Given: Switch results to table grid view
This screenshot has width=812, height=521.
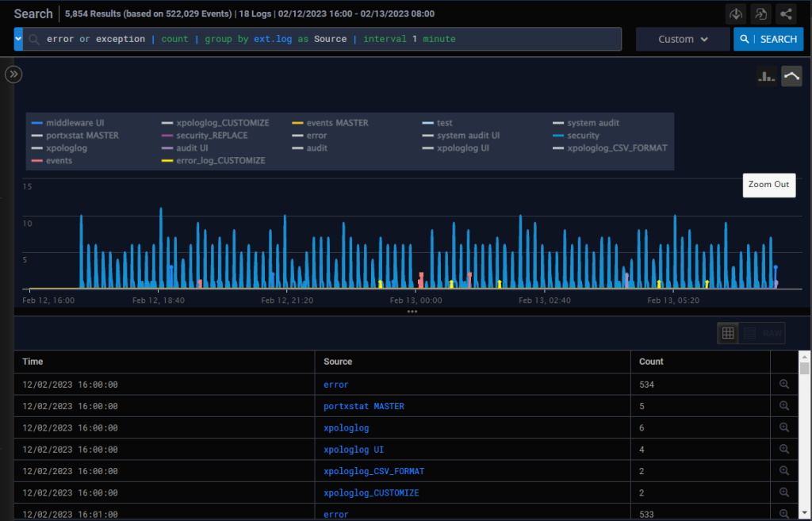Looking at the screenshot, I should 728,333.
